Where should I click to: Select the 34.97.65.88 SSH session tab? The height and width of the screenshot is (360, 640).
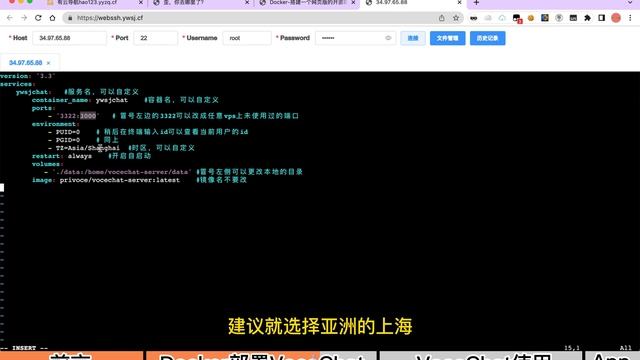click(25, 63)
